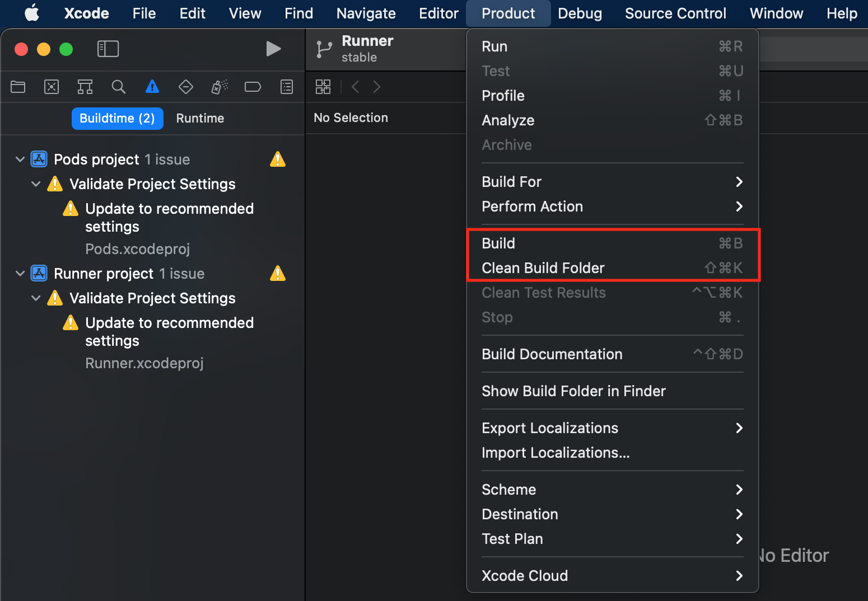The image size is (868, 601).
Task: Collapse Validate Project Settings under Runner
Action: click(36, 298)
